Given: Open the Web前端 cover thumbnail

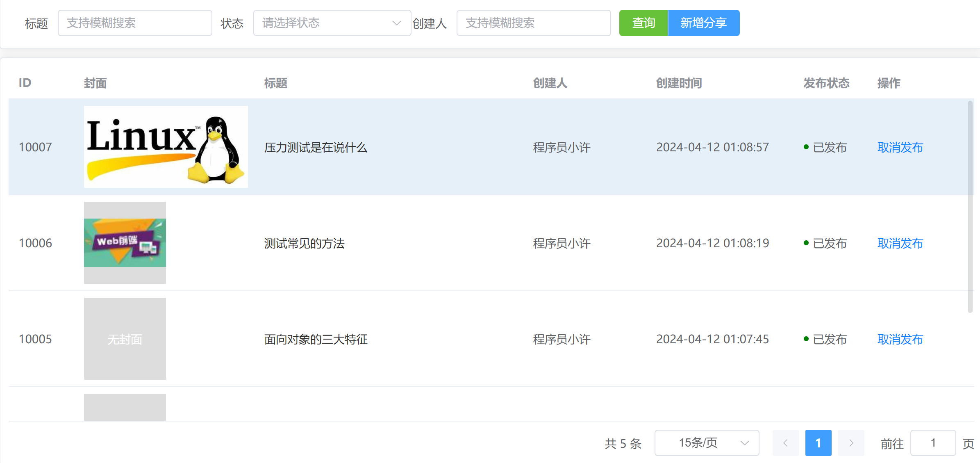Looking at the screenshot, I should coord(125,243).
